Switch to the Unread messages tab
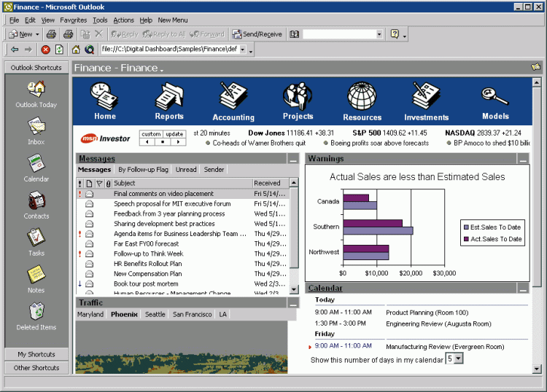 pyautogui.click(x=186, y=170)
